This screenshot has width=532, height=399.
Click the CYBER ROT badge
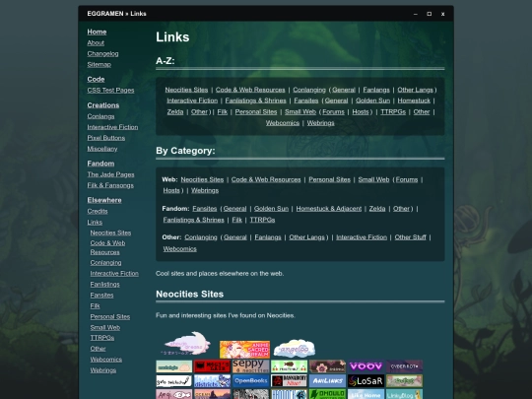405,366
